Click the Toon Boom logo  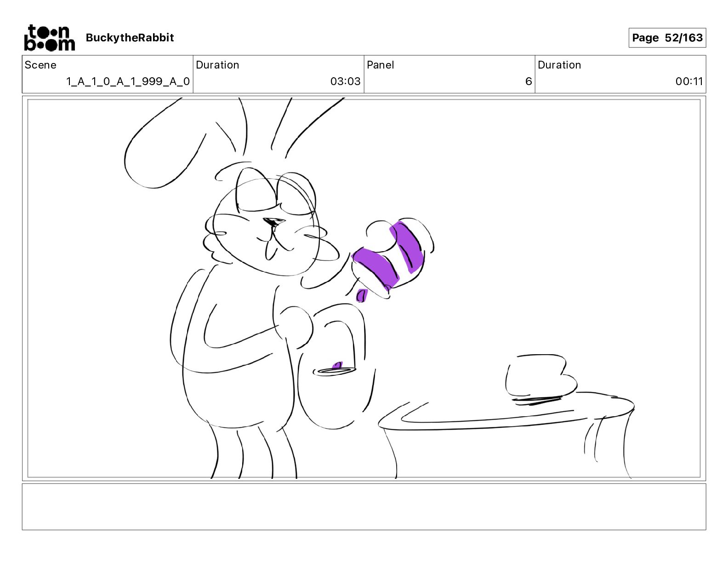49,38
